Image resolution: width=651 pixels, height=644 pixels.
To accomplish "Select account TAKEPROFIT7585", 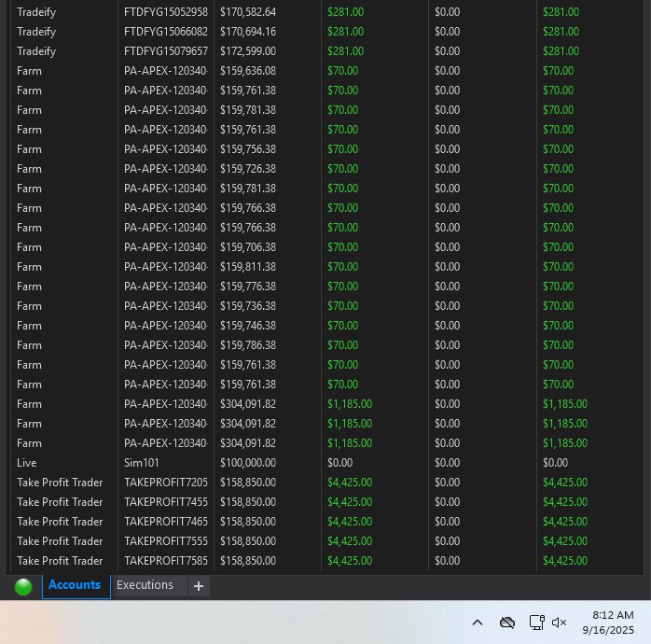I will point(166,561).
